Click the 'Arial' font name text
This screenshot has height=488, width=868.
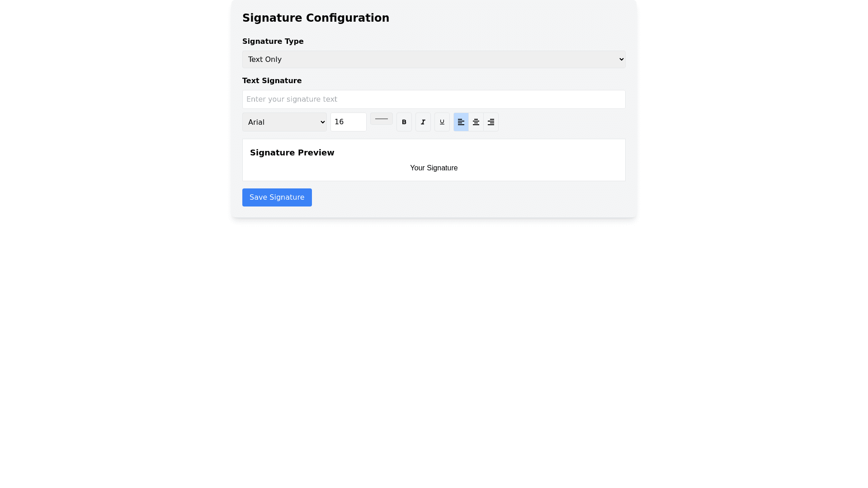[256, 122]
